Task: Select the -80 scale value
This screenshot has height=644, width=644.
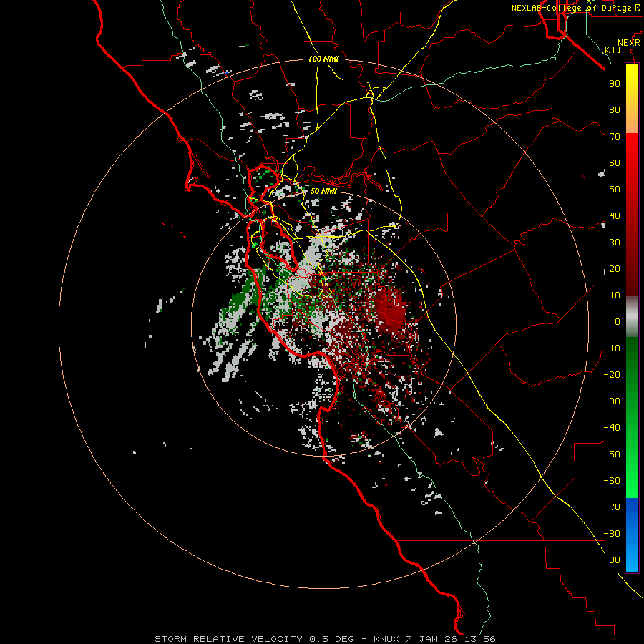Action: coord(612,534)
